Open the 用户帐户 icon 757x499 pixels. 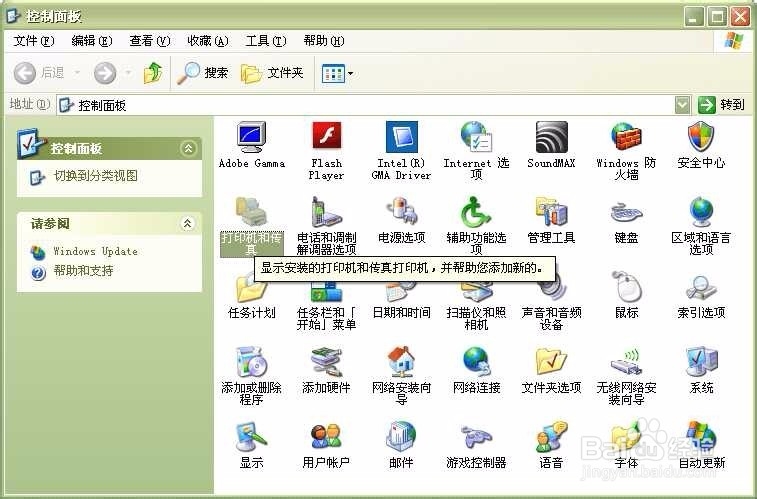(x=326, y=437)
